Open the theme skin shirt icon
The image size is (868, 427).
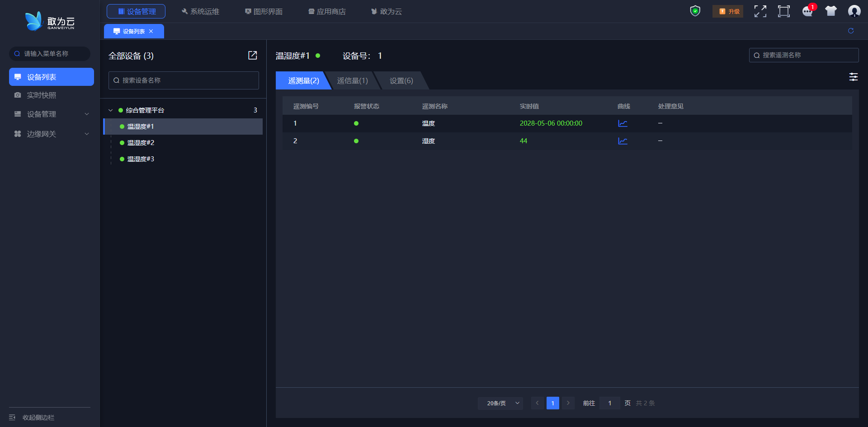click(x=830, y=11)
